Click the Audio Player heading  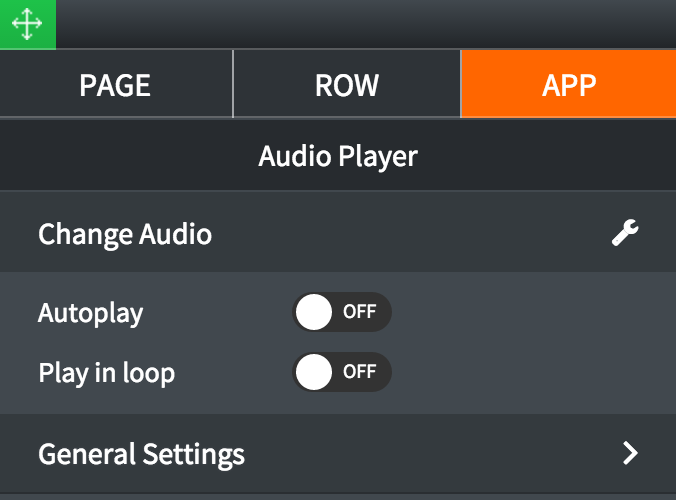click(338, 156)
